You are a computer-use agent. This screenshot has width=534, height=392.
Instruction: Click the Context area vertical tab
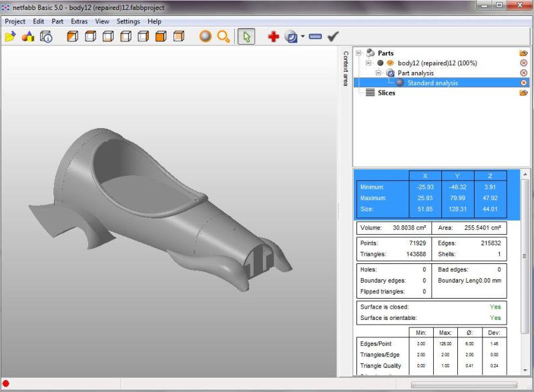click(345, 69)
